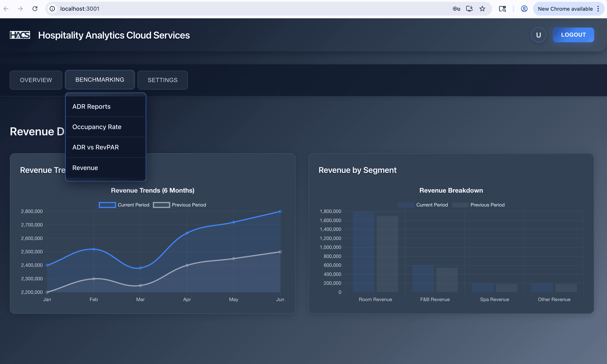
Task: Switch to the Overview tab
Action: tap(36, 80)
